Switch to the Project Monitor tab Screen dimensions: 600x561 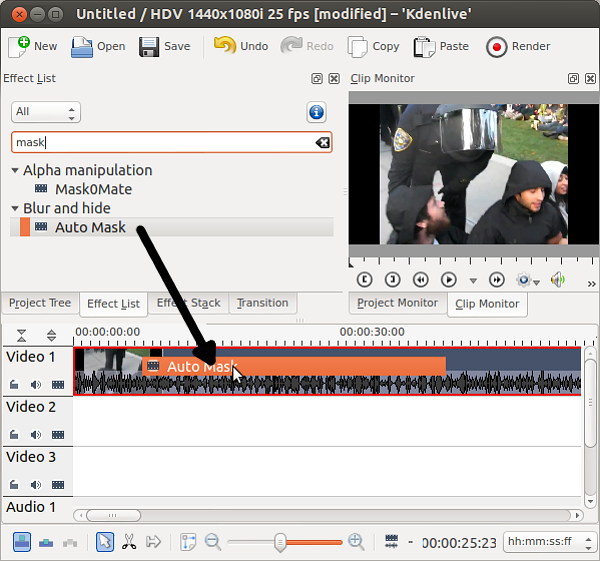point(397,303)
